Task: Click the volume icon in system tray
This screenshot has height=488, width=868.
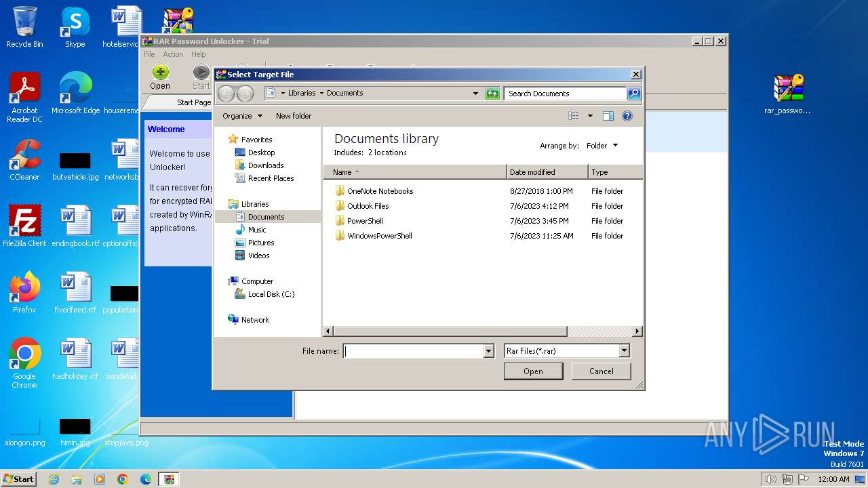Action: tap(770, 479)
